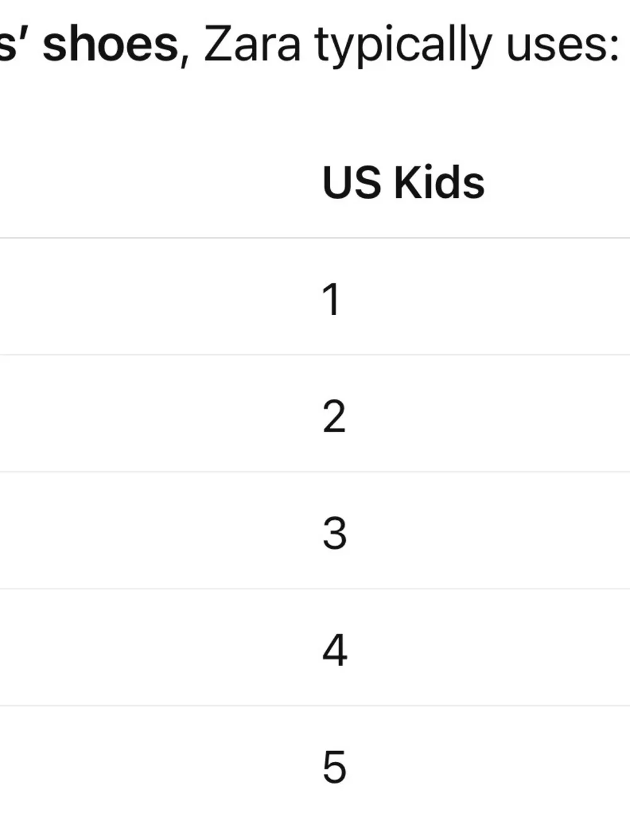630x840 pixels.
Task: Click the cut-off "s'" fragment before "shoes"
Action: click(x=14, y=45)
